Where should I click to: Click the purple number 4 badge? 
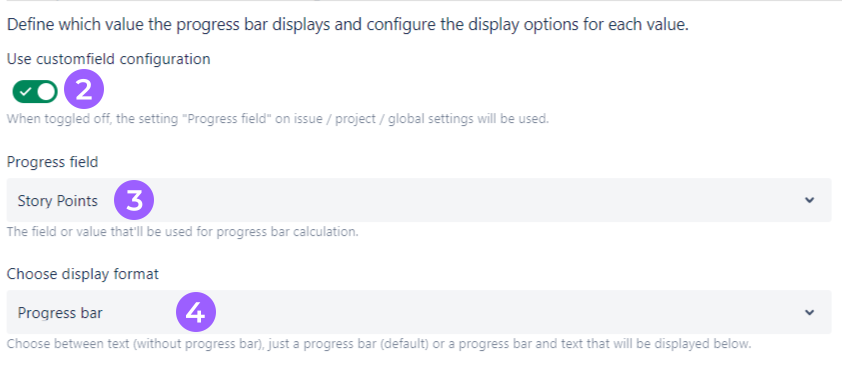(196, 312)
